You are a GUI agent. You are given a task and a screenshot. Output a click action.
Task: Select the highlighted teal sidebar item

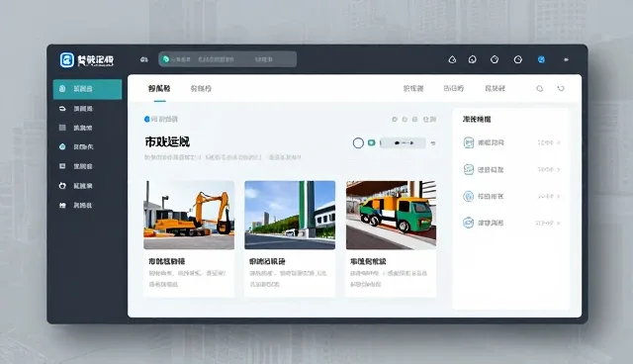(x=87, y=89)
